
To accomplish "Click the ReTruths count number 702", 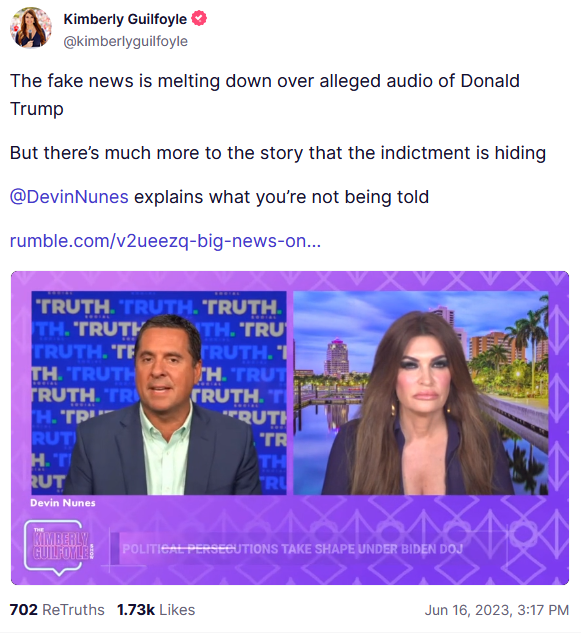I will [x=24, y=610].
